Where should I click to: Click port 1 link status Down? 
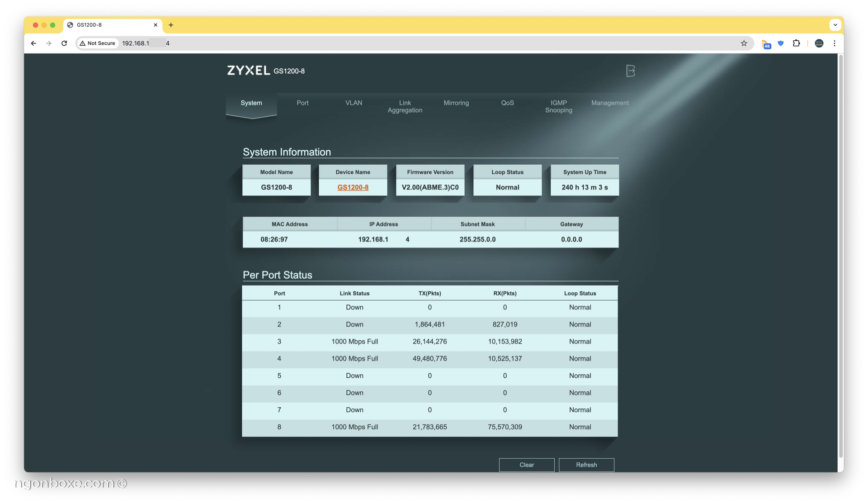pos(354,307)
